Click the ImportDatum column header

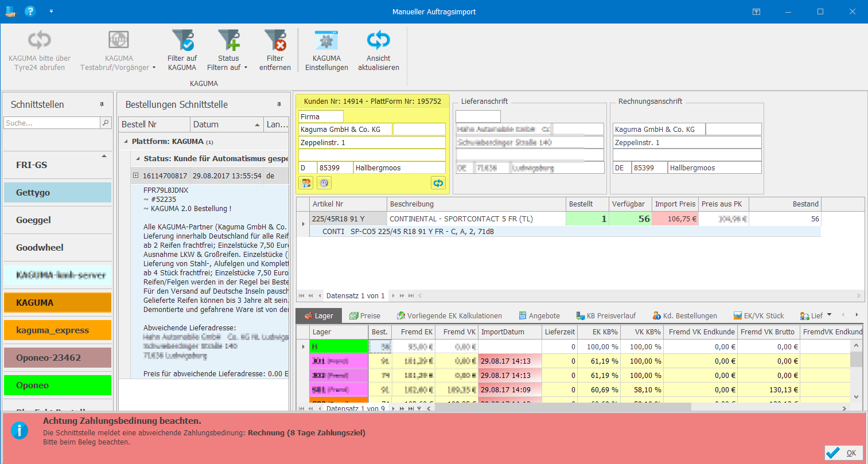pos(510,332)
